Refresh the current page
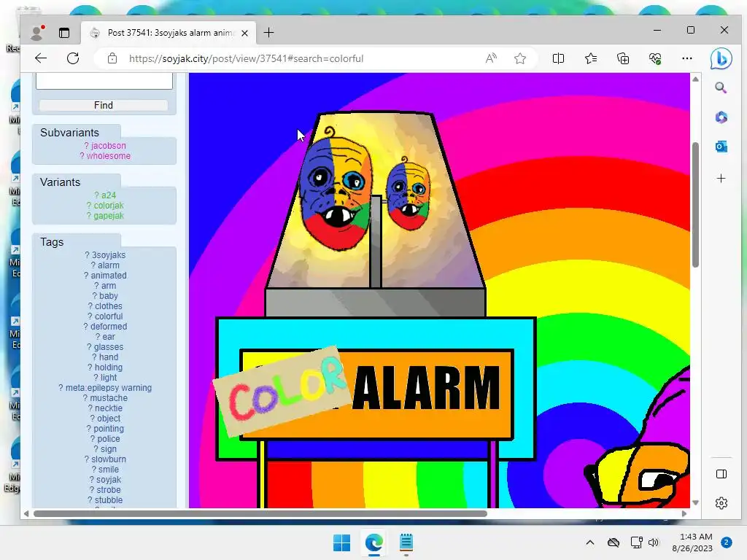Image resolution: width=747 pixels, height=560 pixels. (73, 58)
